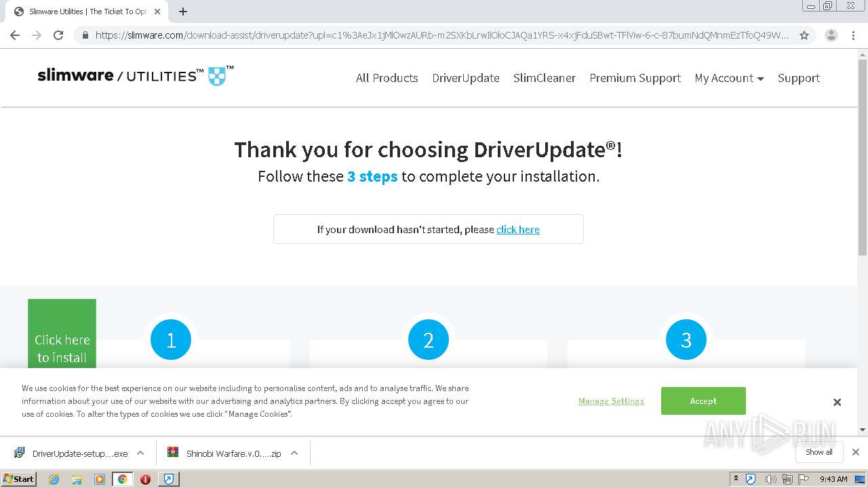Open the DriverUpdate shield taskbar icon
The width and height of the screenshot is (868, 488).
click(x=169, y=479)
